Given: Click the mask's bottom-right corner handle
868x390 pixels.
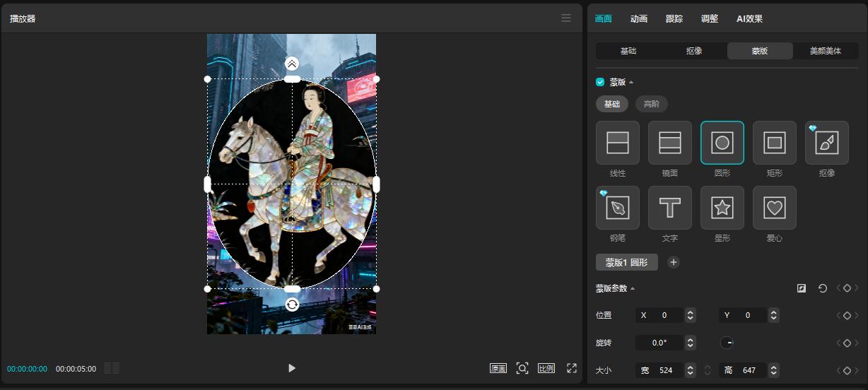Looking at the screenshot, I should click(376, 289).
